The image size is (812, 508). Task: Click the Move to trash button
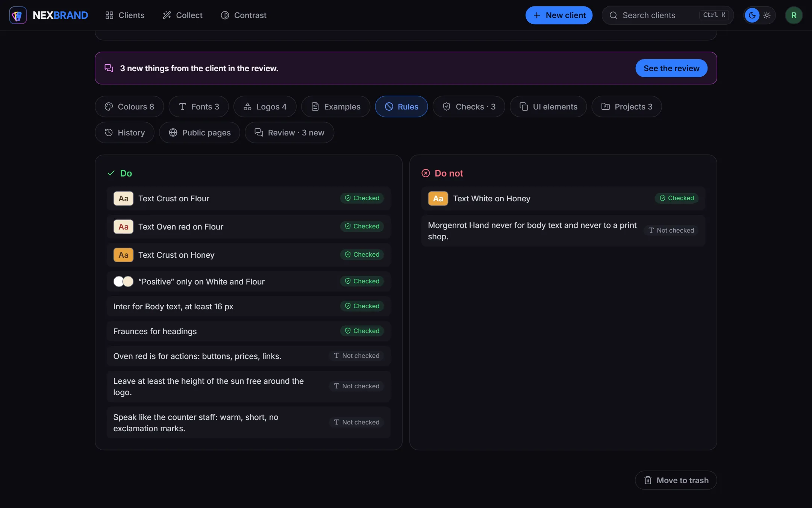click(676, 480)
